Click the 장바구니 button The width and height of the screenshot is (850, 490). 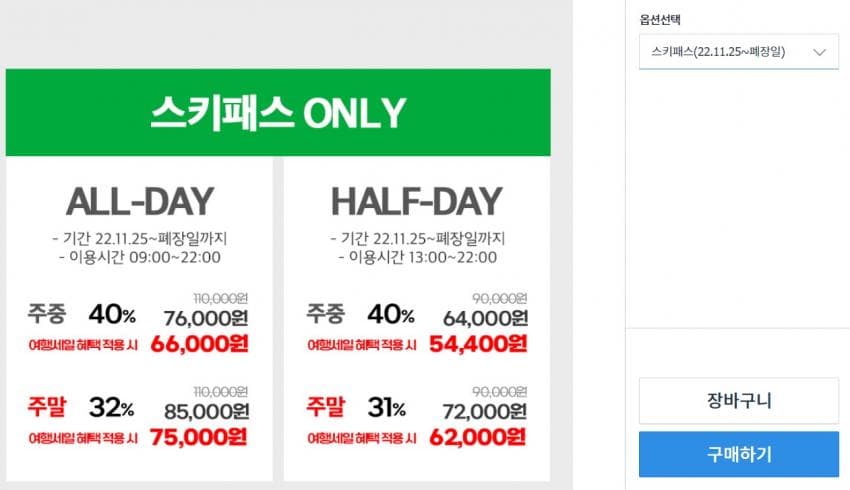point(738,401)
